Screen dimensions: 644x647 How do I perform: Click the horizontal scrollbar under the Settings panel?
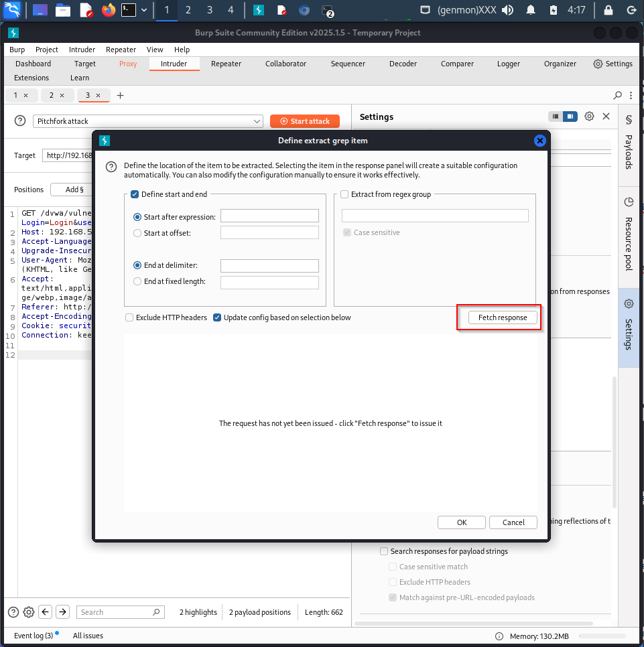click(474, 623)
